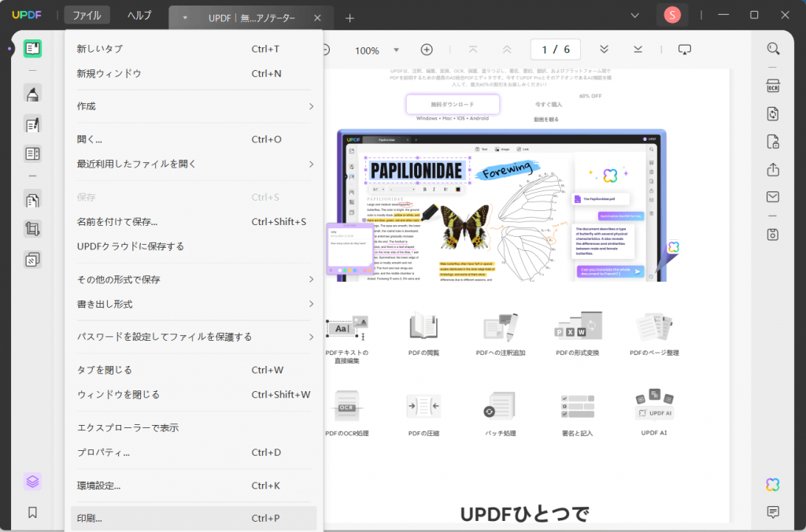Image resolution: width=806 pixels, height=532 pixels.
Task: Open the tab's dropdown arrow beside UPDF title
Action: pyautogui.click(x=185, y=18)
